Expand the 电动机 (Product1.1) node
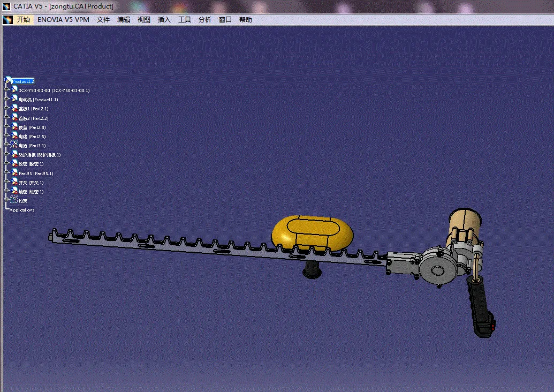The height and width of the screenshot is (392, 554). (6, 98)
